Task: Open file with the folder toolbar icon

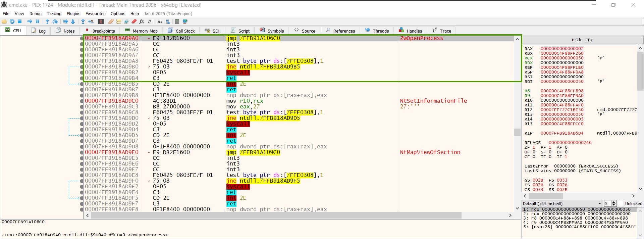Action: pos(4,21)
